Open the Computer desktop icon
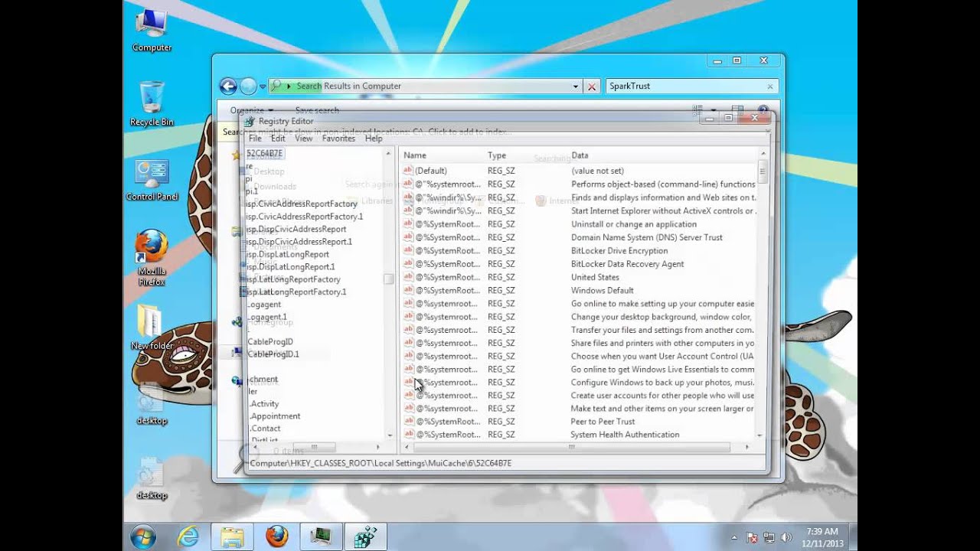The height and width of the screenshot is (551, 980). pos(152,31)
